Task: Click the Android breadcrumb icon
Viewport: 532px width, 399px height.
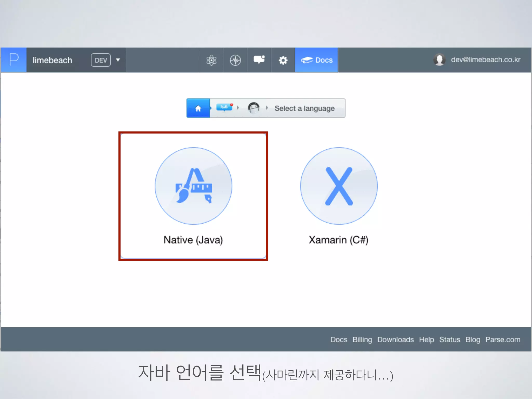Action: pos(254,108)
